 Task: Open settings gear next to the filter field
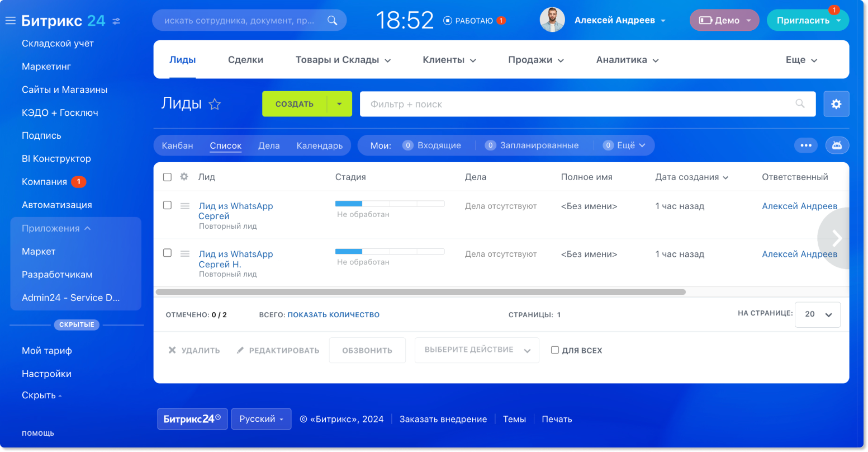click(x=836, y=104)
